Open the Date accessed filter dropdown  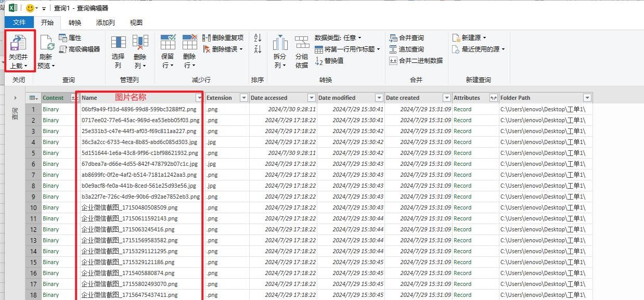[x=312, y=98]
